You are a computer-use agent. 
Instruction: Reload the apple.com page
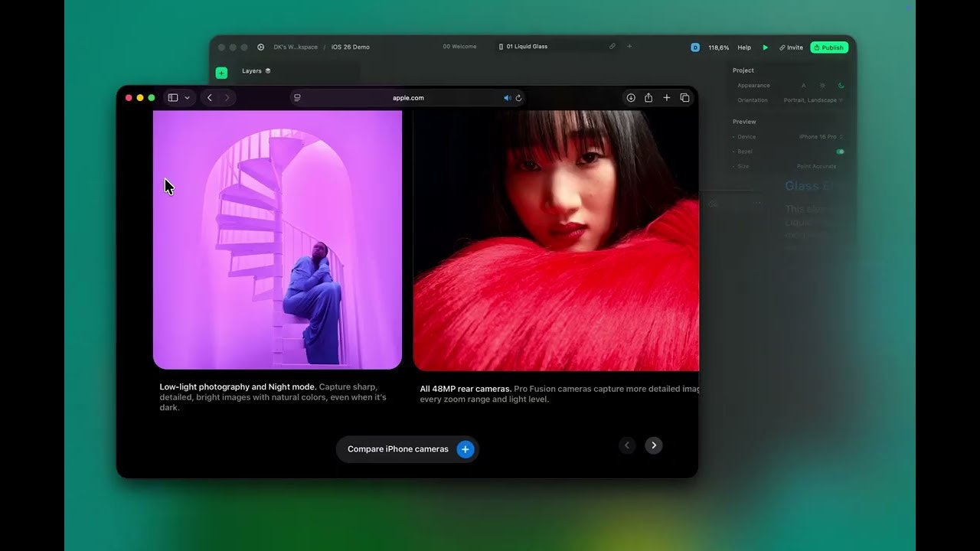(518, 98)
